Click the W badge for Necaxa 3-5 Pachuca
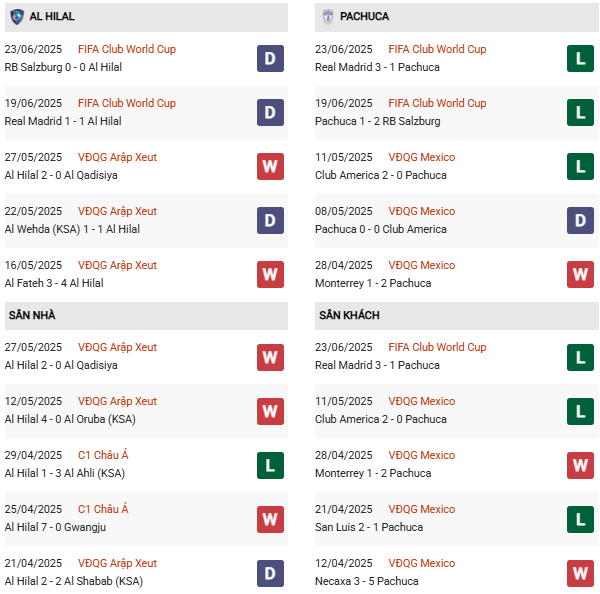The height and width of the screenshot is (594, 600). tap(580, 573)
